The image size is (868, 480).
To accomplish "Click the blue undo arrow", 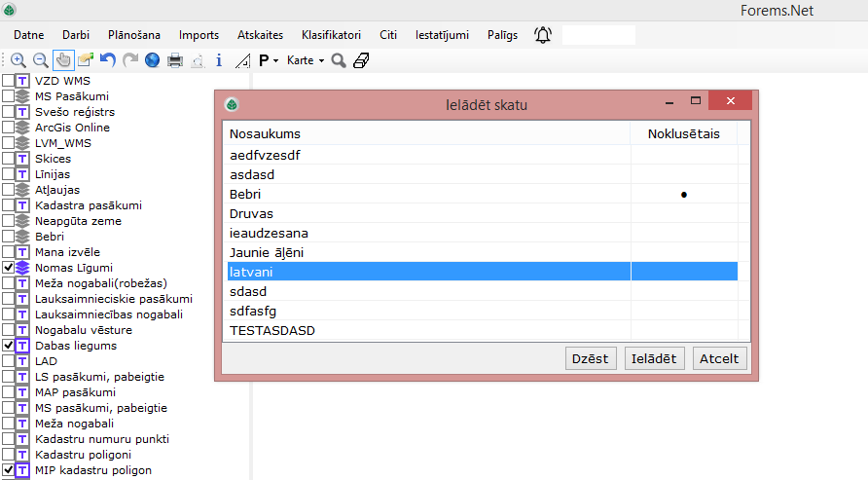I will [108, 60].
